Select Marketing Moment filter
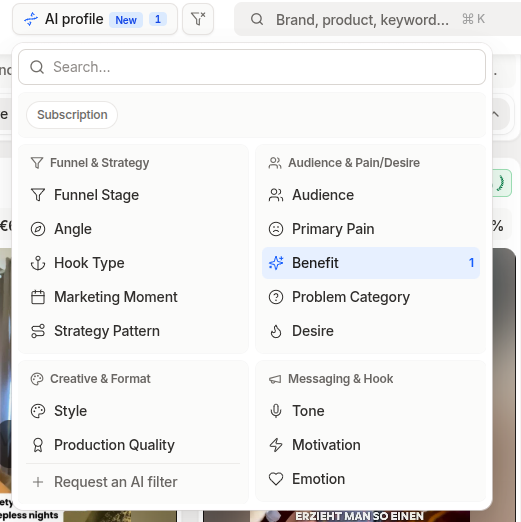This screenshot has height=522, width=521. 133,297
